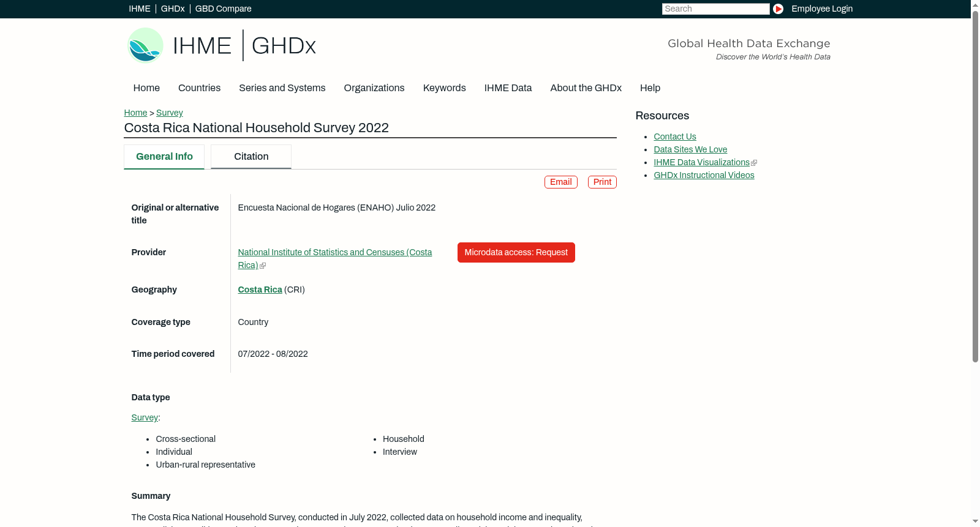The image size is (980, 527).
Task: Click the external link icon beside IHME Data Visualizations
Action: [x=754, y=163]
